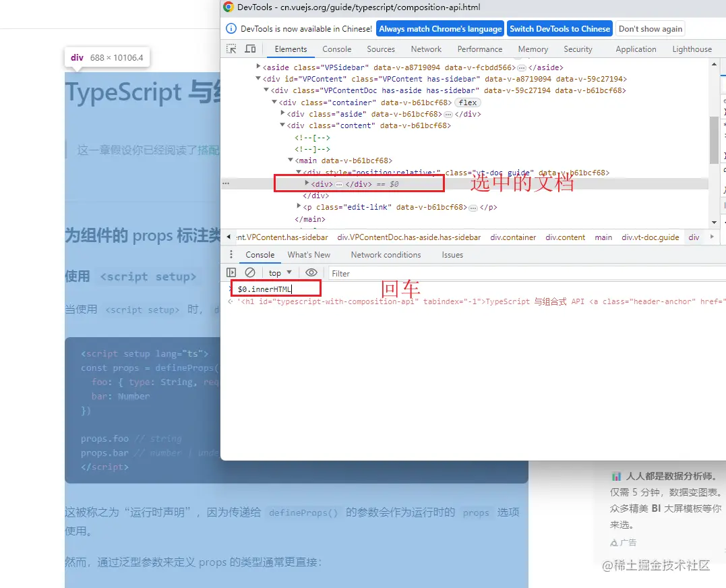The width and height of the screenshot is (726, 588).
Task: Expand the div class aside node
Action: [x=282, y=113]
